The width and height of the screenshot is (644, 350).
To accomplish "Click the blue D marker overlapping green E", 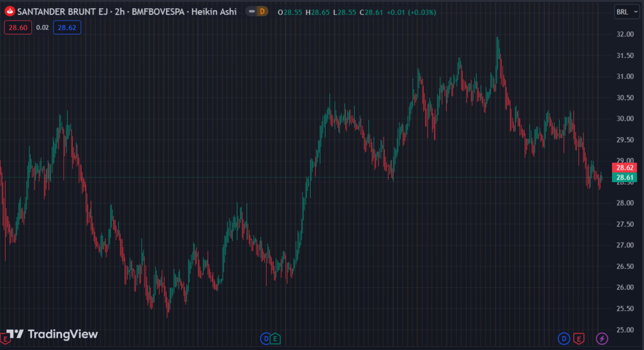I will (x=265, y=339).
